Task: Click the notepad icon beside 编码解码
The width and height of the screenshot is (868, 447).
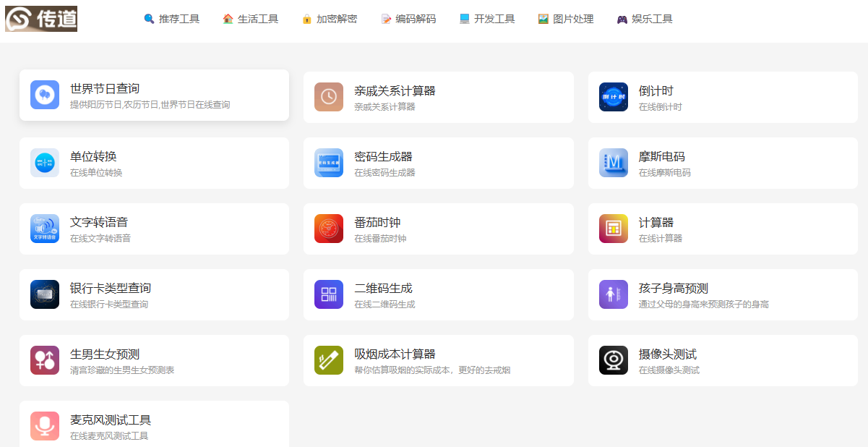Action: pos(386,19)
